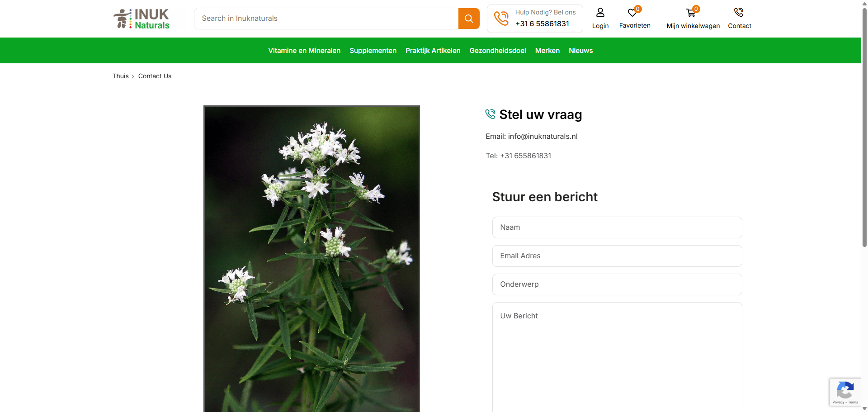The image size is (868, 412).
Task: Click into the Naam input field
Action: pos(617,227)
